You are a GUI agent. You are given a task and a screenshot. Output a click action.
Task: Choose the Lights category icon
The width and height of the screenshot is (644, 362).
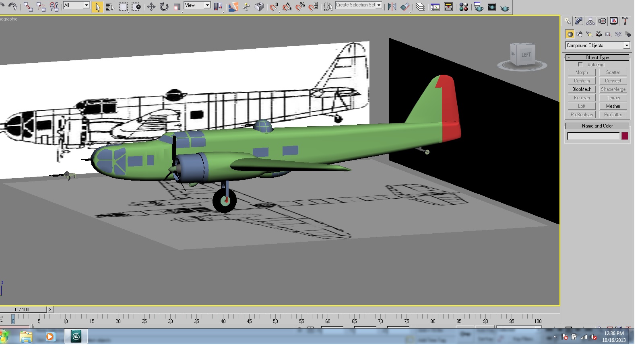[x=589, y=34]
